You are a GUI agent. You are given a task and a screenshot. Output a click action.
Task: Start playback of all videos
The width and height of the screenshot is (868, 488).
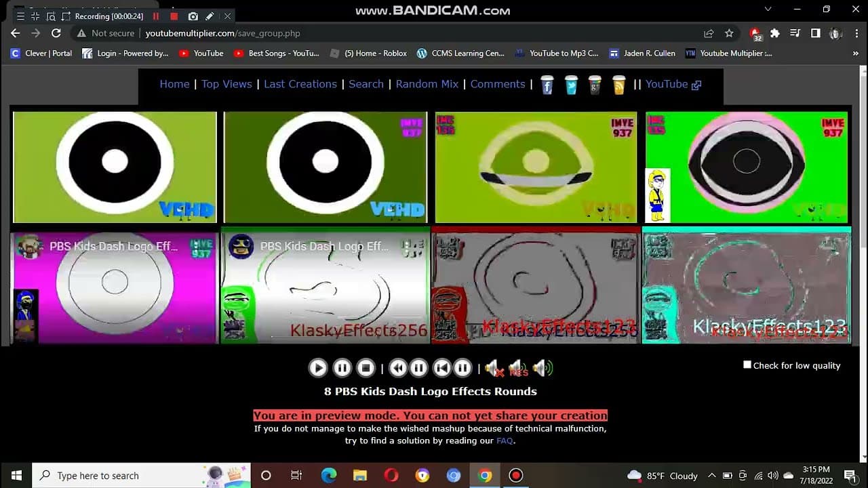pyautogui.click(x=317, y=368)
